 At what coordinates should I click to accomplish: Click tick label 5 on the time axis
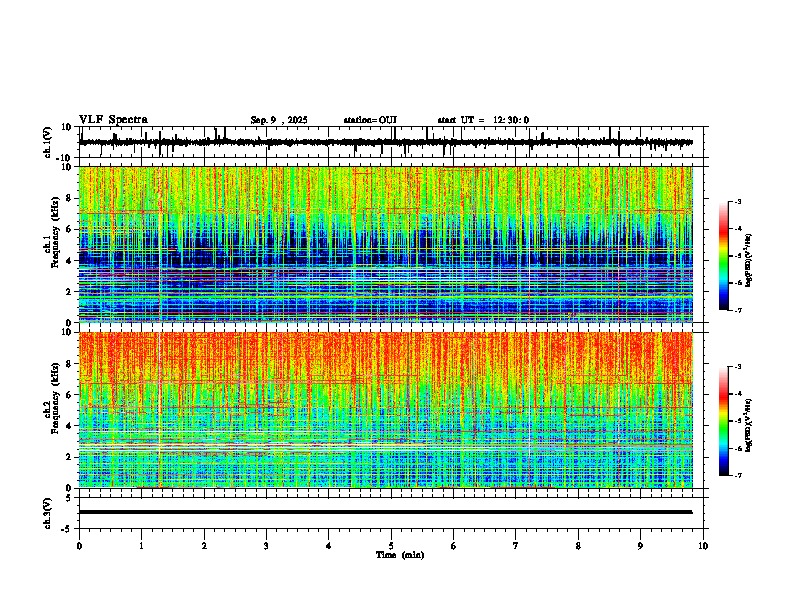(x=391, y=546)
